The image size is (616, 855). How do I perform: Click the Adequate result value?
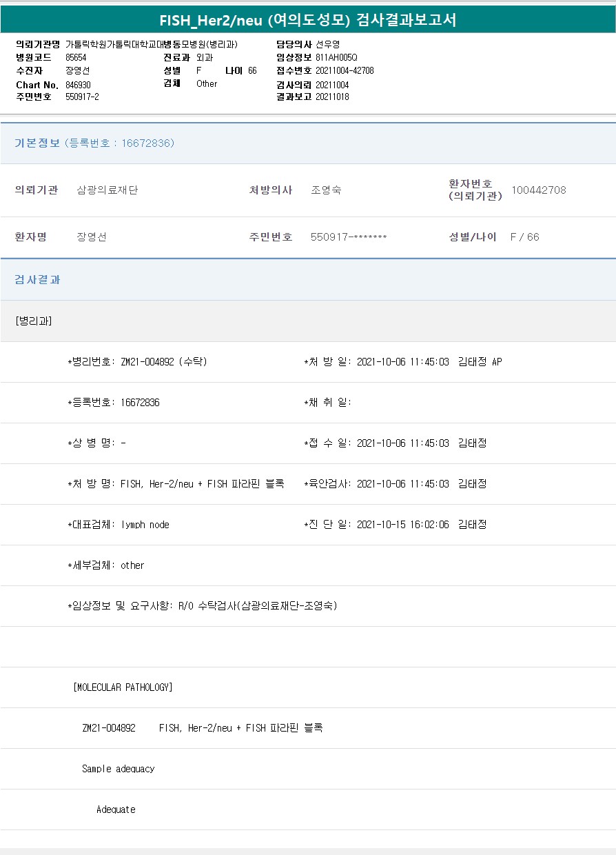[116, 809]
